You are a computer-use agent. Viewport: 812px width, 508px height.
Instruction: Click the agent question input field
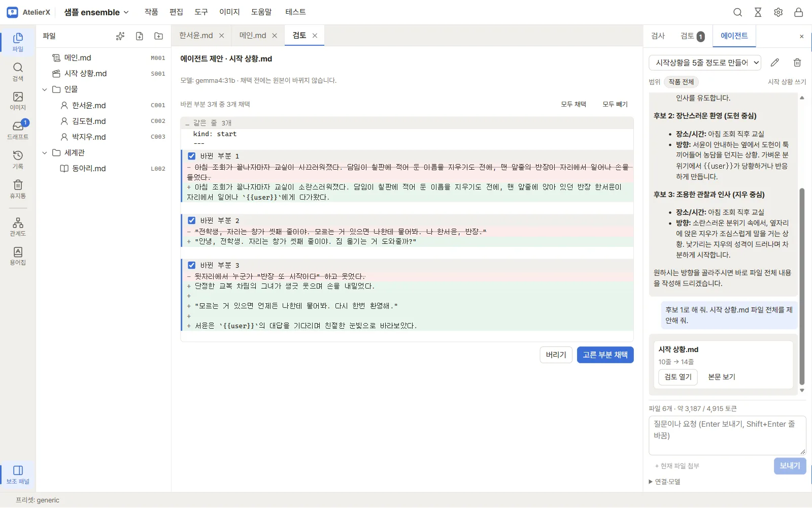point(727,435)
